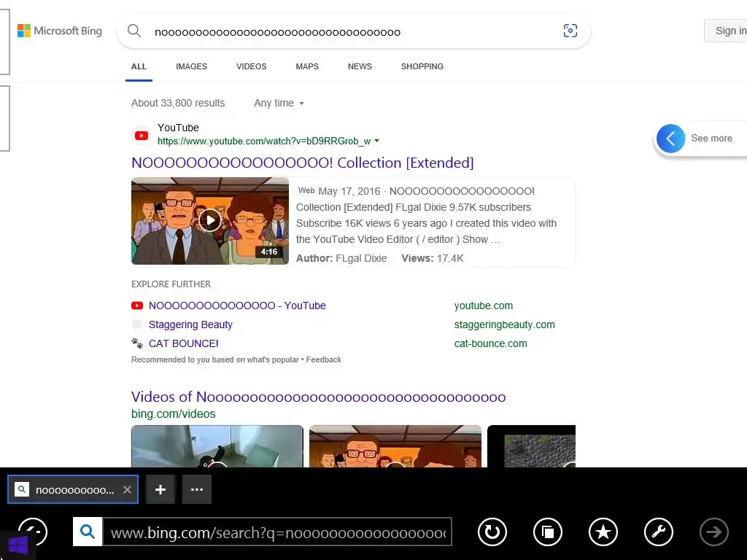
Task: Open tab options ellipsis button
Action: tap(197, 489)
